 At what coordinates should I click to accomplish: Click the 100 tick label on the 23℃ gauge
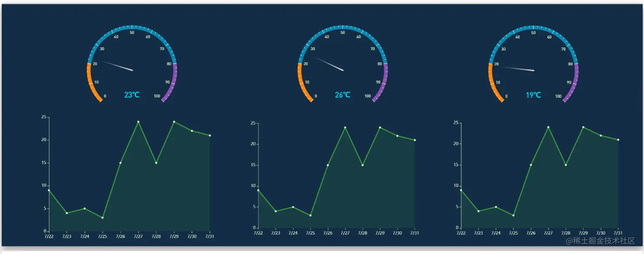coord(157,96)
